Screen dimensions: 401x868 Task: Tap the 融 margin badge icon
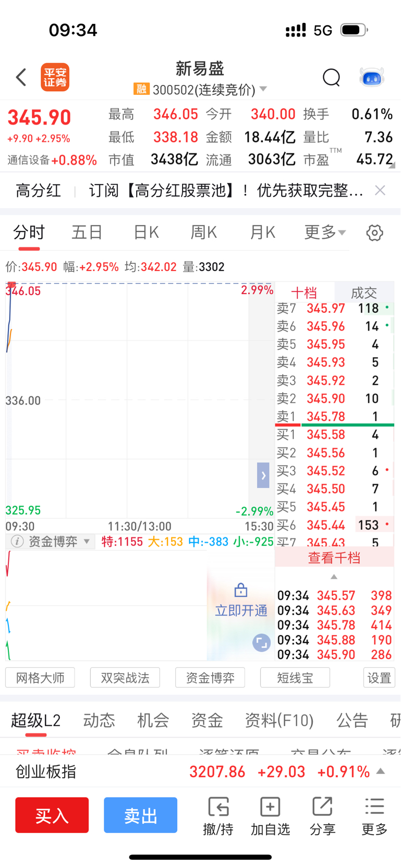(141, 89)
